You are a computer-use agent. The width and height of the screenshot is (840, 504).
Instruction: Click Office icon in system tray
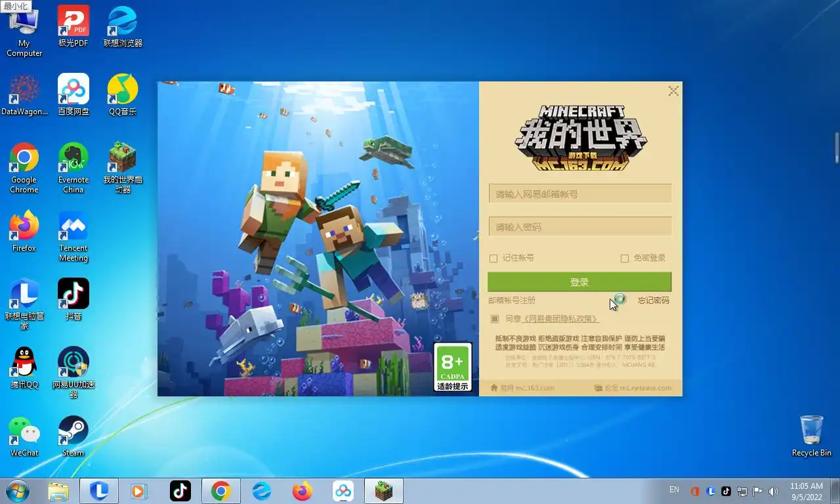(695, 491)
